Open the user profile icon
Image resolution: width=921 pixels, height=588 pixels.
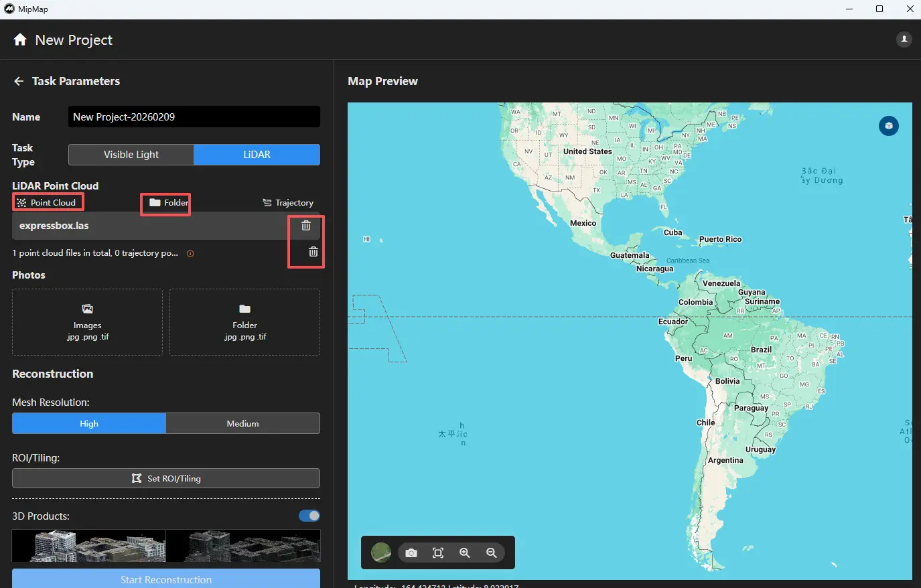pyautogui.click(x=904, y=40)
